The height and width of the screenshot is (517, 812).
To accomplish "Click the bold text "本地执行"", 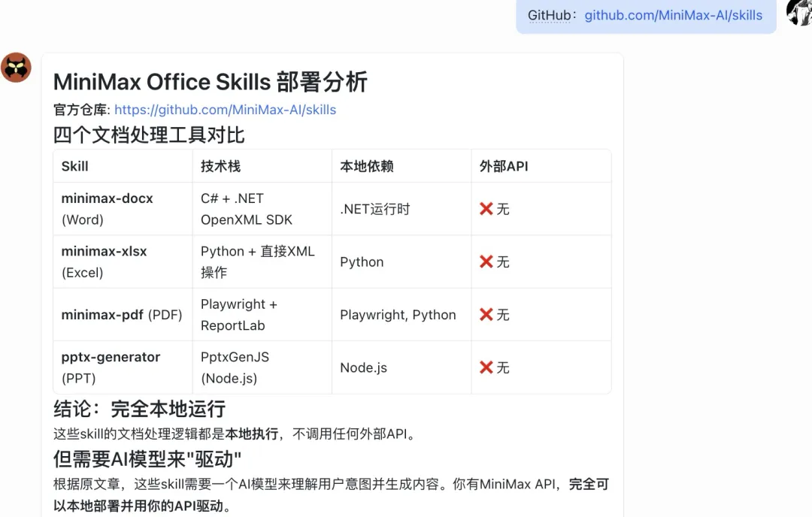I will (x=252, y=434).
